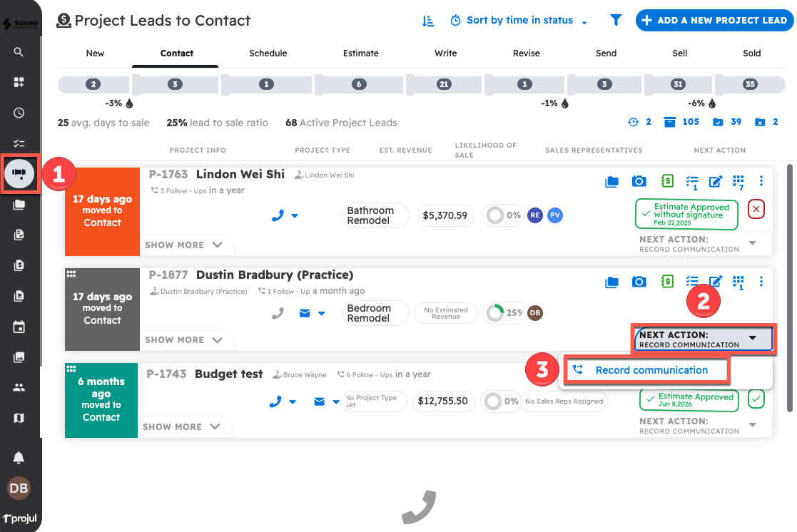Select Record communication from the action menu
Image resolution: width=797 pixels, height=532 pixels.
tap(646, 369)
